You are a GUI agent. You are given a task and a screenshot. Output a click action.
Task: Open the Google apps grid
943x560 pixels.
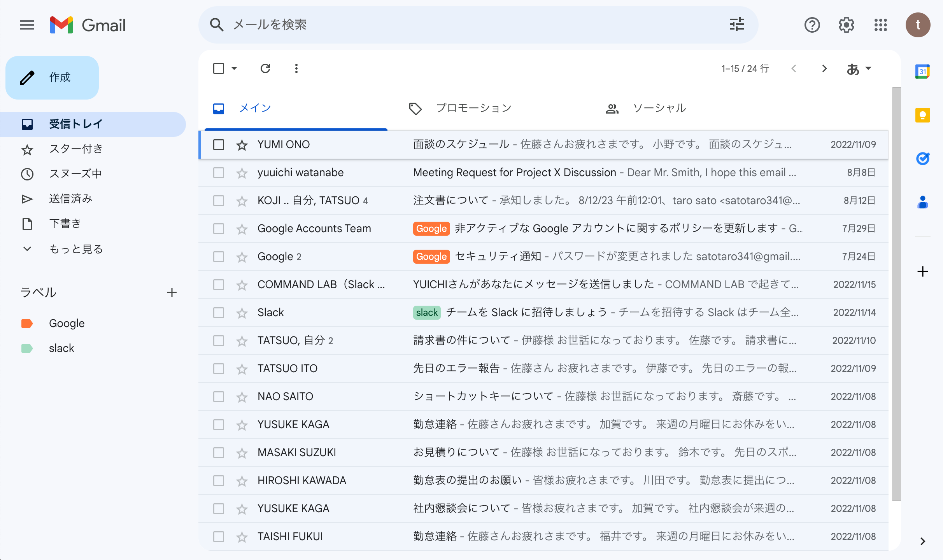pyautogui.click(x=880, y=25)
